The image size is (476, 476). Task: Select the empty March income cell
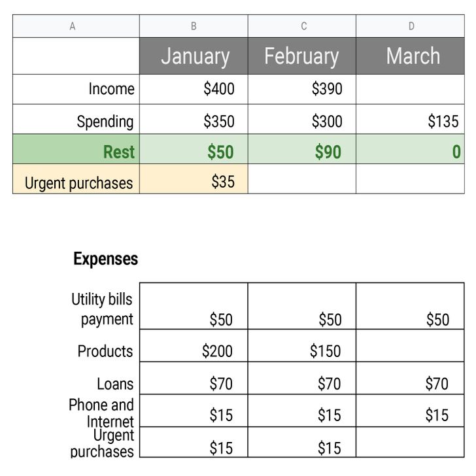[410, 89]
